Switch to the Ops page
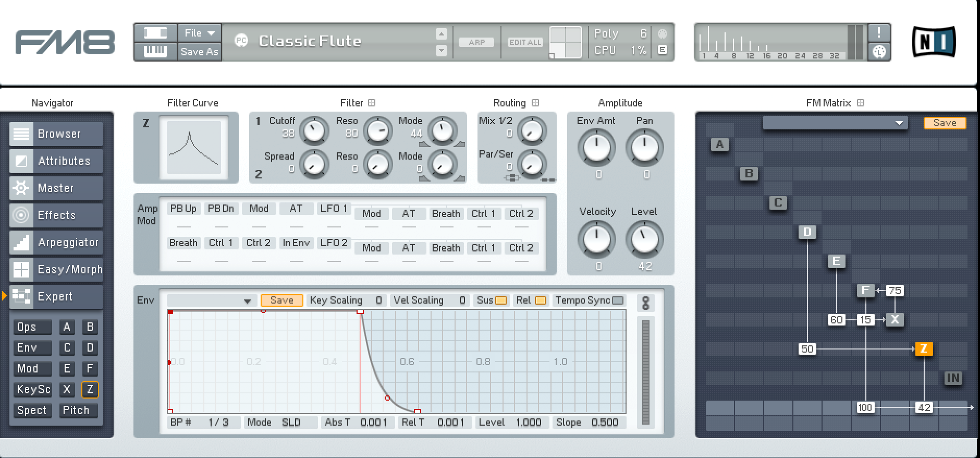 pos(32,327)
